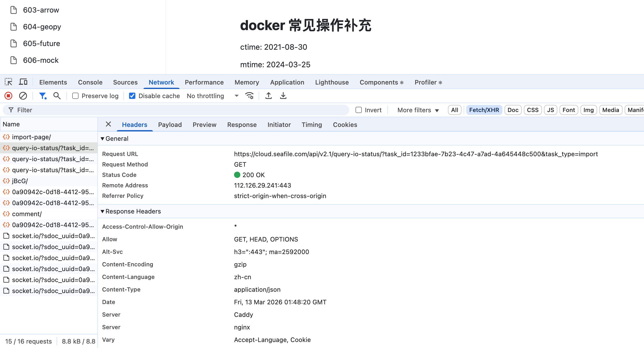
Task: Stop recording network log
Action: click(x=8, y=96)
